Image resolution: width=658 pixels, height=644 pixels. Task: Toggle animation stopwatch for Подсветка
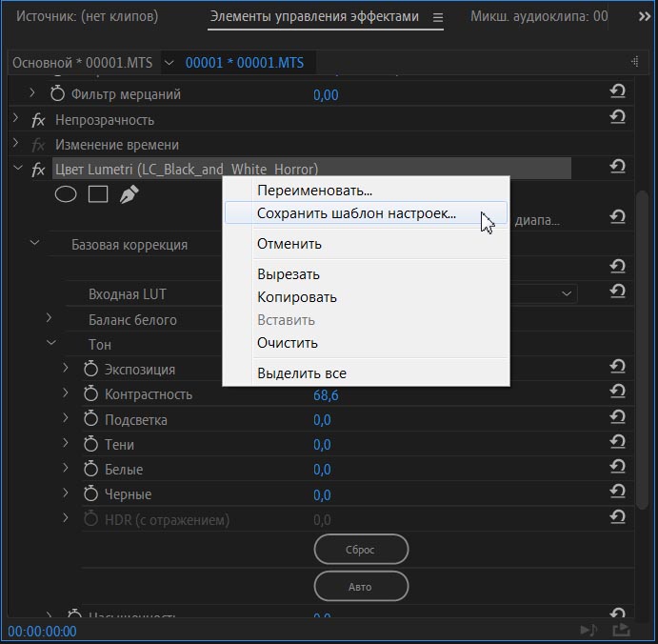[x=90, y=418]
